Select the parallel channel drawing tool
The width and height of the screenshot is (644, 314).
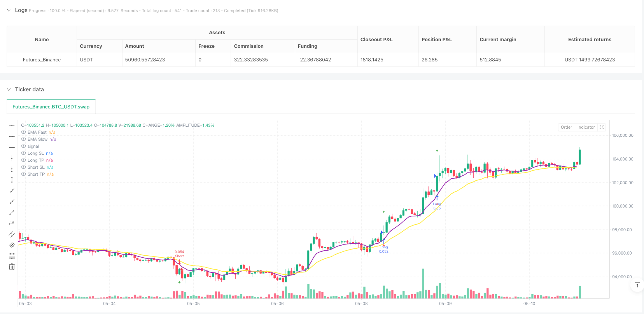click(x=12, y=234)
